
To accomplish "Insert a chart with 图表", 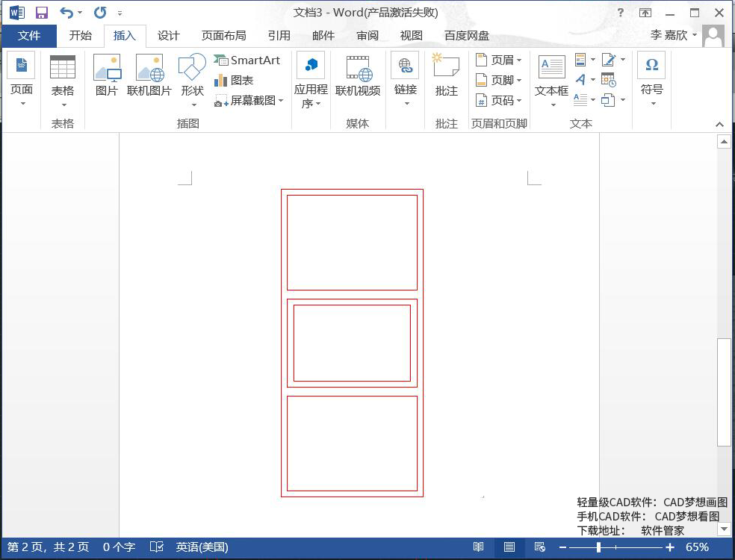I will (x=234, y=80).
